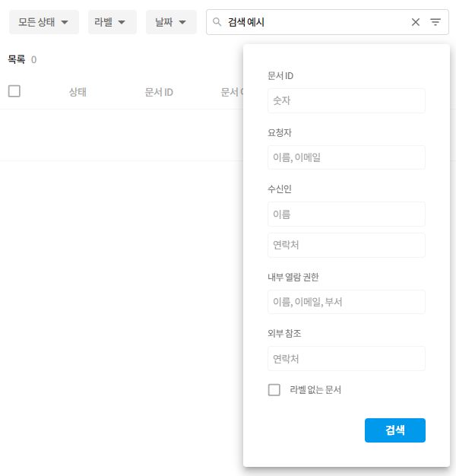The height and width of the screenshot is (476, 456).
Task: Click the 요청자 이름, 이메일 input field
Action: [346, 157]
